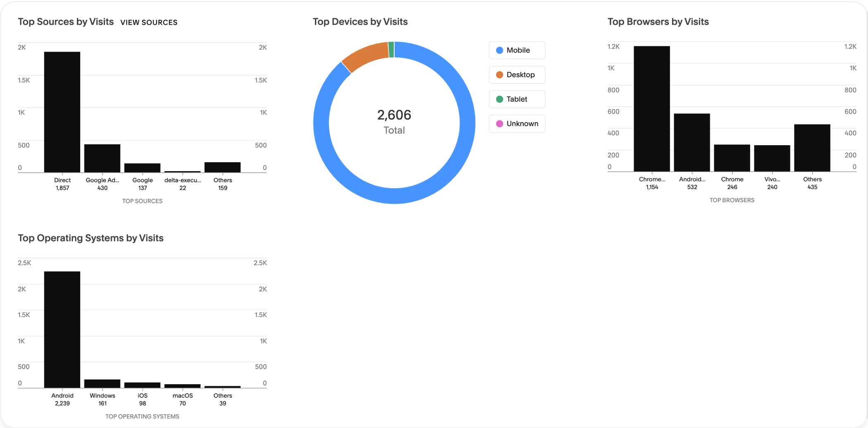Click the Others bar in Top Browsers
The image size is (868, 428).
[812, 148]
